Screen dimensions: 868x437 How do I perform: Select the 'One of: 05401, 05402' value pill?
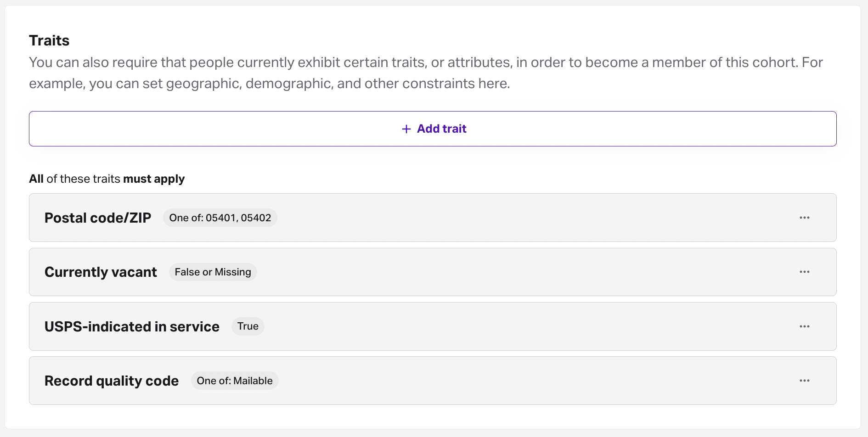(220, 218)
